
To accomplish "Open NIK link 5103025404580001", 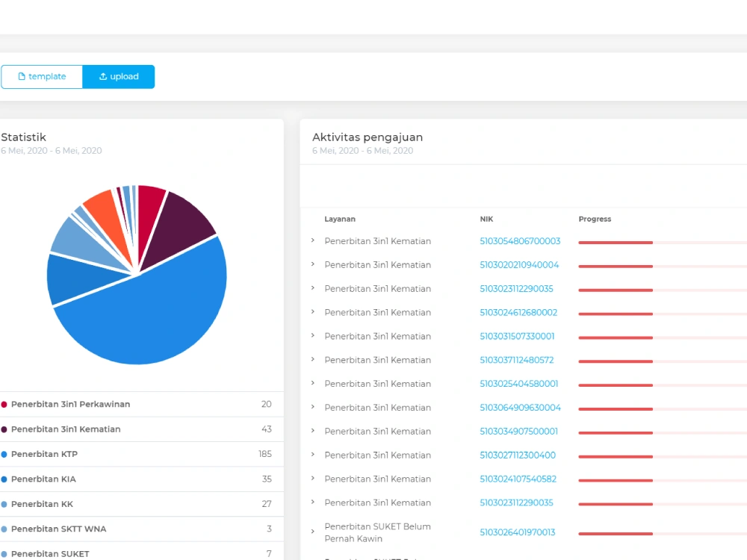I will tap(519, 384).
